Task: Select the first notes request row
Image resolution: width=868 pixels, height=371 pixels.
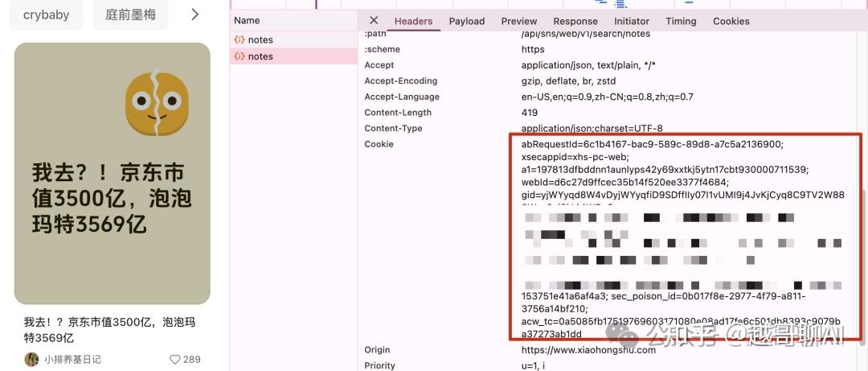Action: [294, 40]
